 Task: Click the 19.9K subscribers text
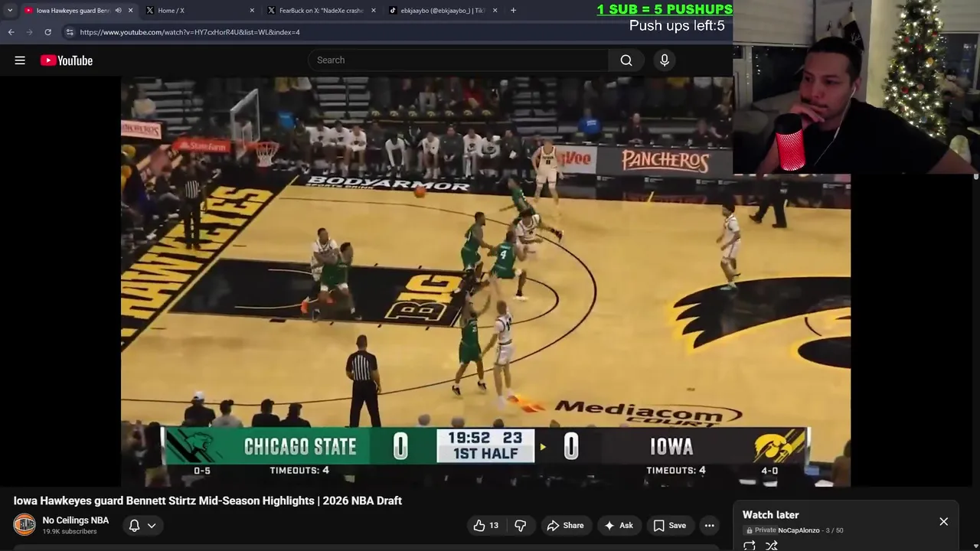click(x=70, y=532)
